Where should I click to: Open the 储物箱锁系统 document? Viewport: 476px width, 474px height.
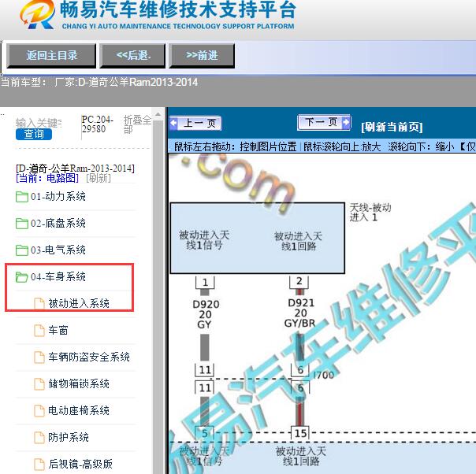point(79,383)
